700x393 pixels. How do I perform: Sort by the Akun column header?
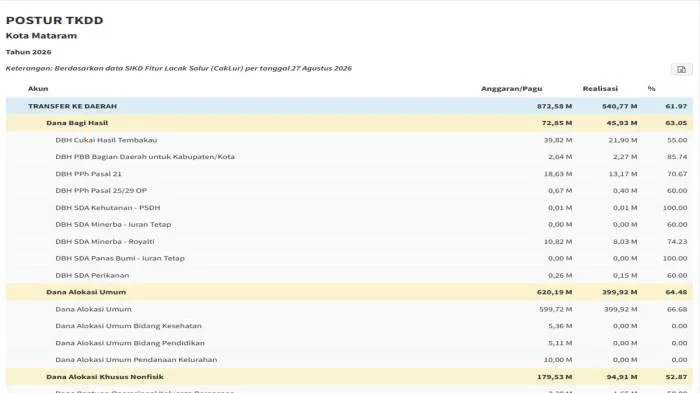pyautogui.click(x=38, y=88)
